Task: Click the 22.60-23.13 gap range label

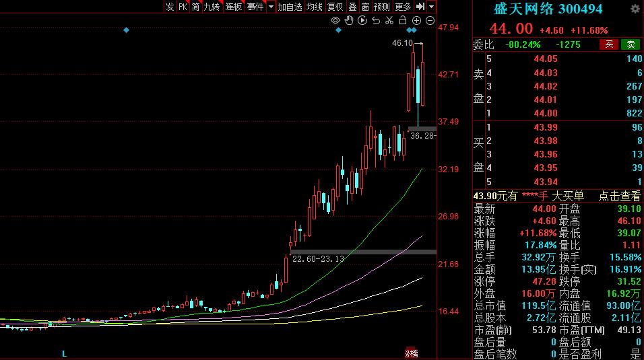Action: [318, 258]
